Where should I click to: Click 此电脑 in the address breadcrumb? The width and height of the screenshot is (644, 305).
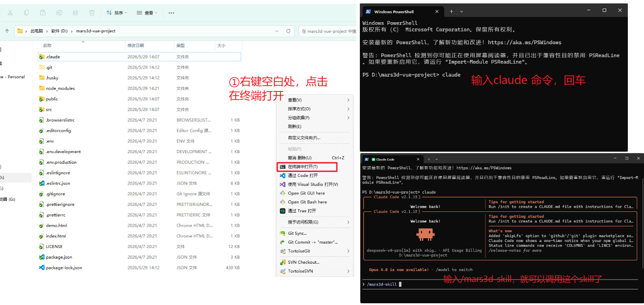(37, 31)
